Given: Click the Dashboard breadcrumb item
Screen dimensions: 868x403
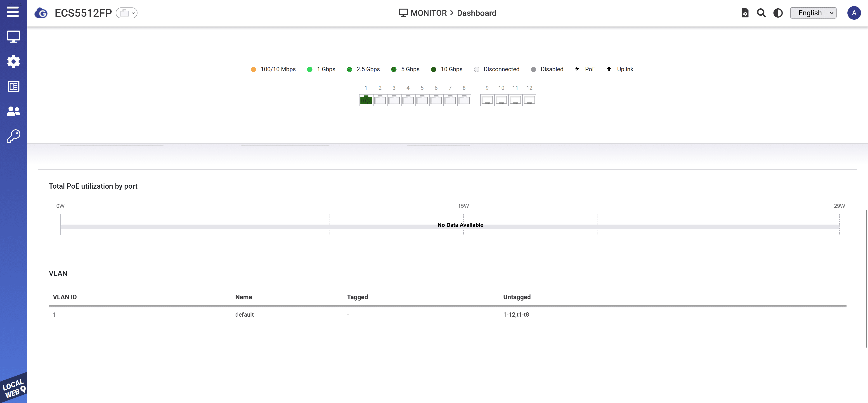Looking at the screenshot, I should [x=476, y=13].
